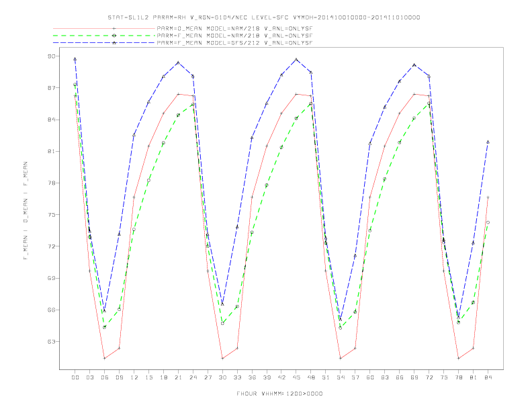532x411 pixels.
Task: Click x-axis forecast hour label 12
Action: pyautogui.click(x=134, y=377)
